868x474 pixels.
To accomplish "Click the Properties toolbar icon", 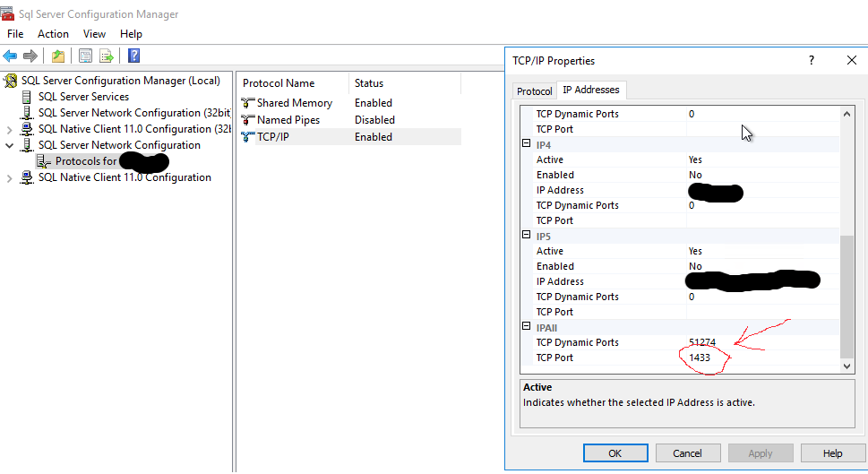I will [x=85, y=56].
